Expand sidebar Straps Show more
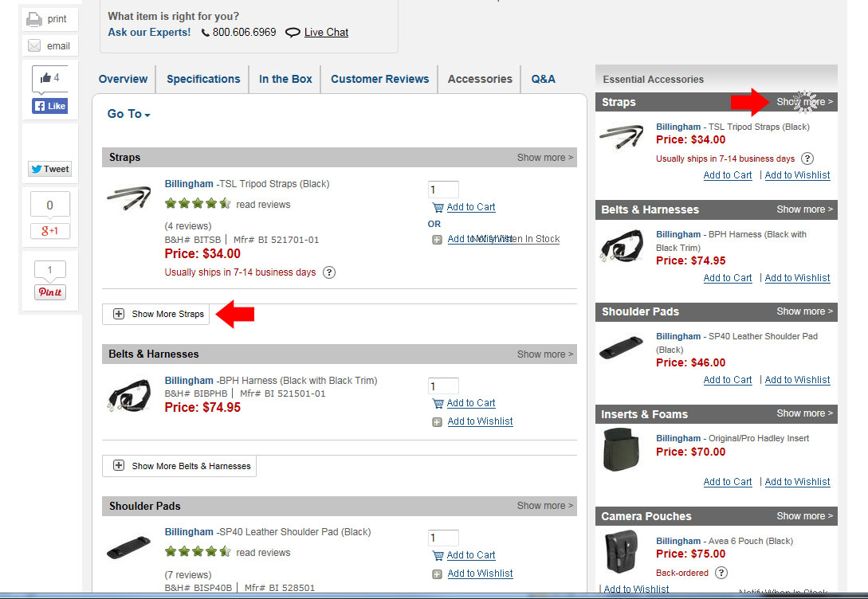This screenshot has width=868, height=599. (804, 102)
